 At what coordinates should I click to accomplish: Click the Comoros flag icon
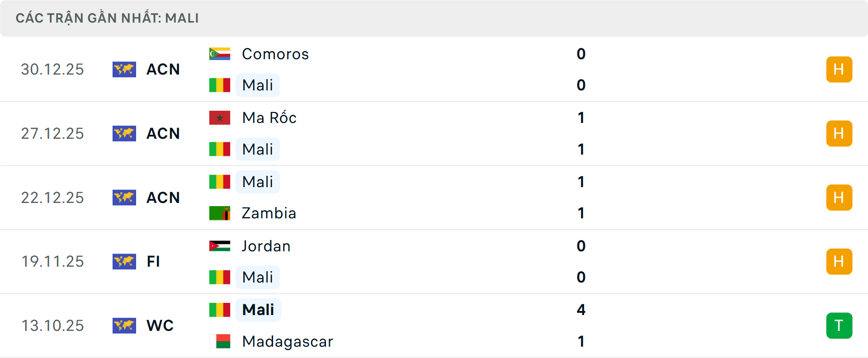click(220, 54)
